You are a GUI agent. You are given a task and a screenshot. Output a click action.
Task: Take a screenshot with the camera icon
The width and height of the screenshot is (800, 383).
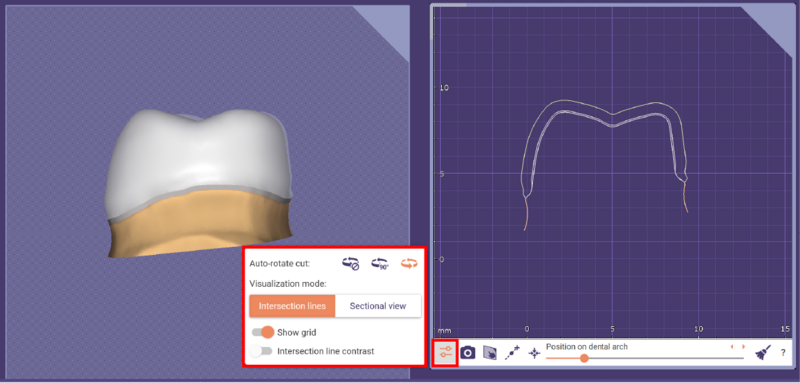pyautogui.click(x=467, y=352)
